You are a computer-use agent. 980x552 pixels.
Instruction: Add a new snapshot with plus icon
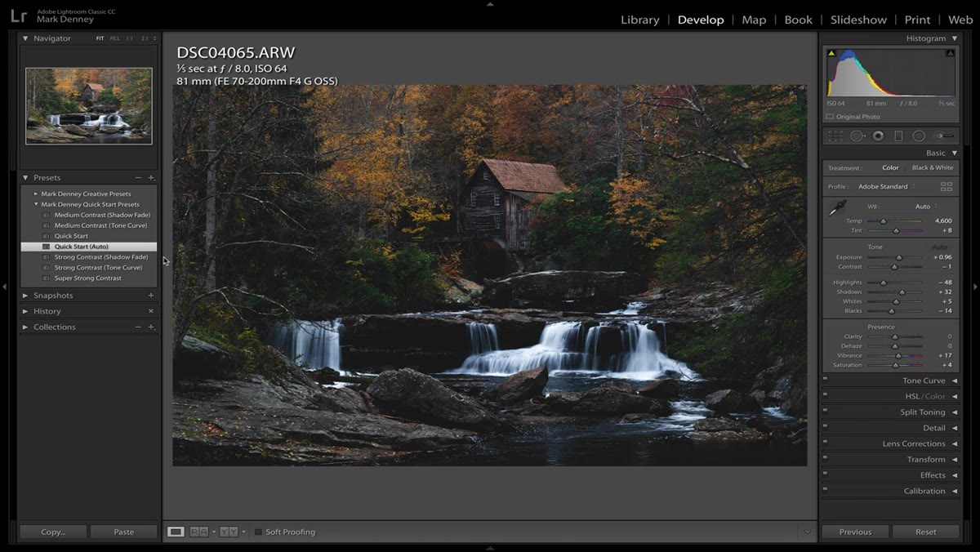tap(151, 296)
